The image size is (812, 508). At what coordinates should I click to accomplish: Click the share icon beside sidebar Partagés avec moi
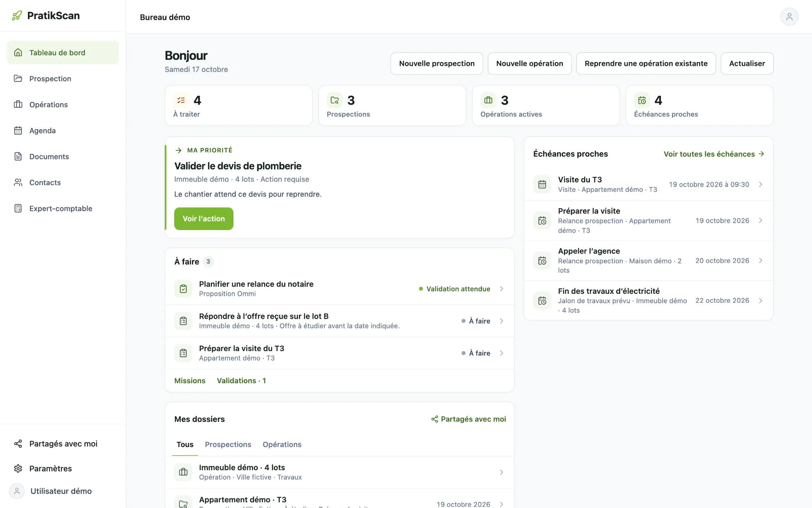point(18,443)
